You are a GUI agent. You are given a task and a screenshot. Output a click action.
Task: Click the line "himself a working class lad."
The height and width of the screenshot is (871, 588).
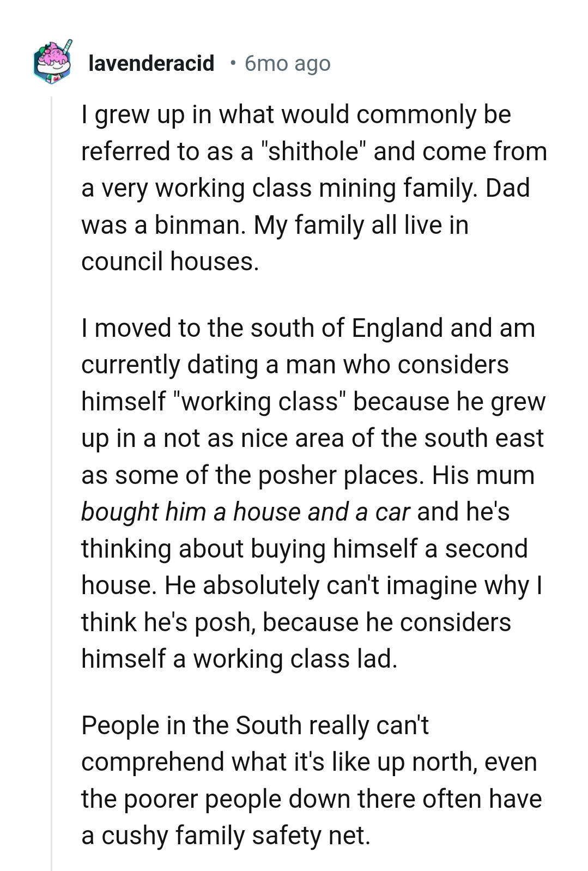click(x=239, y=659)
